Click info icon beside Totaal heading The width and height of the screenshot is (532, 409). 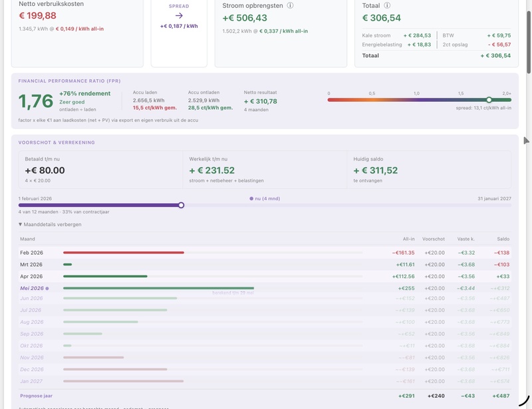click(x=387, y=5)
